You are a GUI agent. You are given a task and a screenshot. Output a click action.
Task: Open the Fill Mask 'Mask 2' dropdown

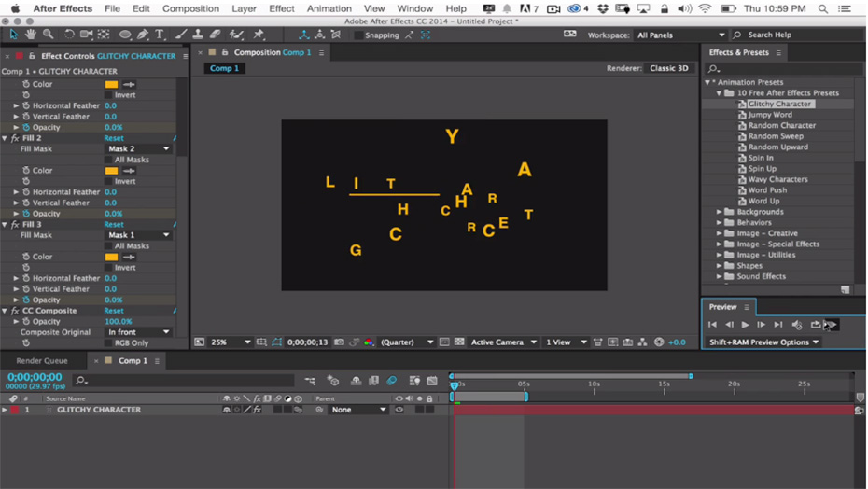[139, 149]
